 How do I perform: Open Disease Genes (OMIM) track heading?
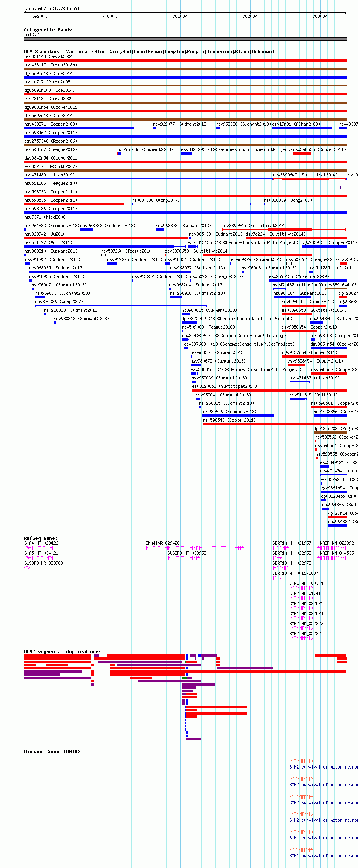52,752
